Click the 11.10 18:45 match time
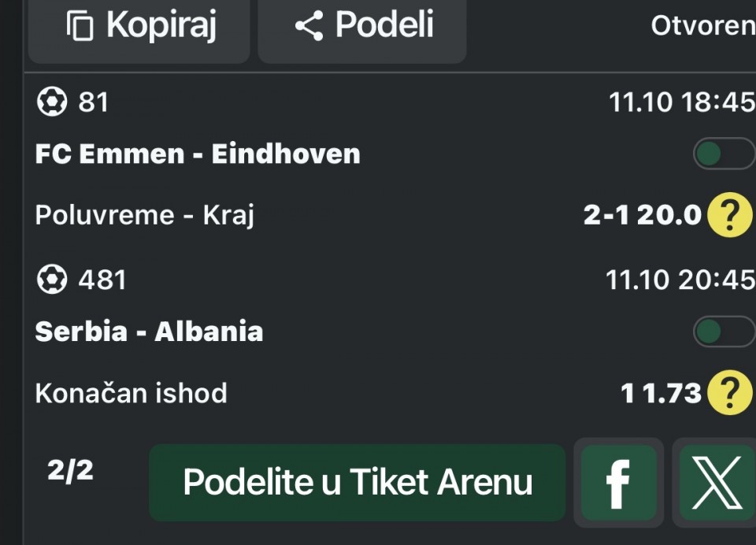This screenshot has height=545, width=756. (681, 102)
